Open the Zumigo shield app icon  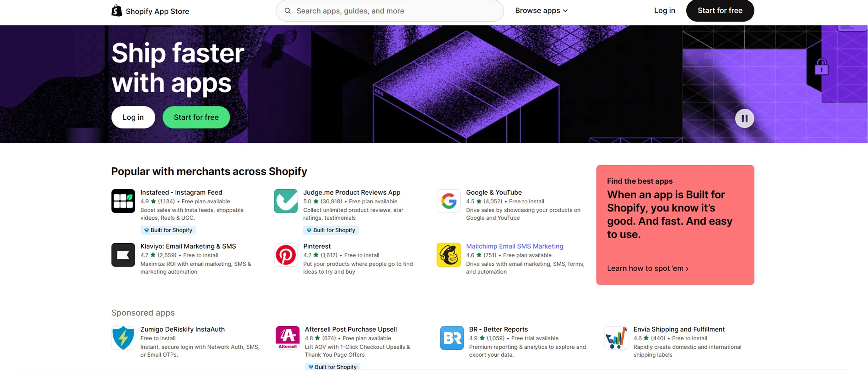pos(123,338)
